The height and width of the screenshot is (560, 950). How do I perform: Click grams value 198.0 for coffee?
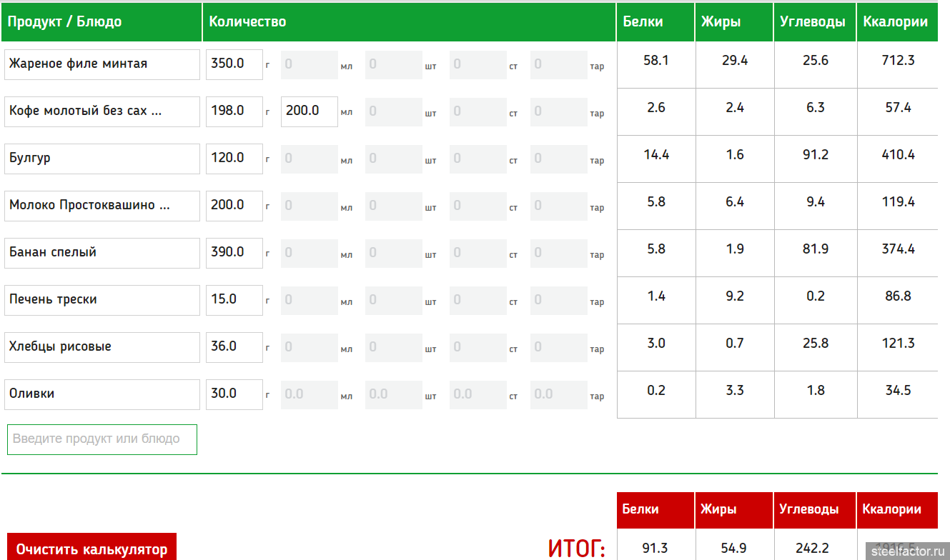[234, 111]
